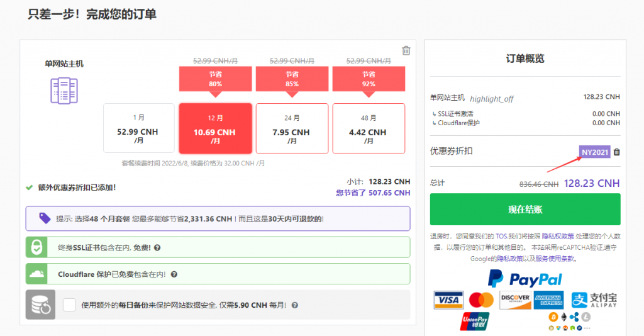Choose the 24 month plan at 7.95 CNH
The height and width of the screenshot is (336, 644).
coord(292,128)
